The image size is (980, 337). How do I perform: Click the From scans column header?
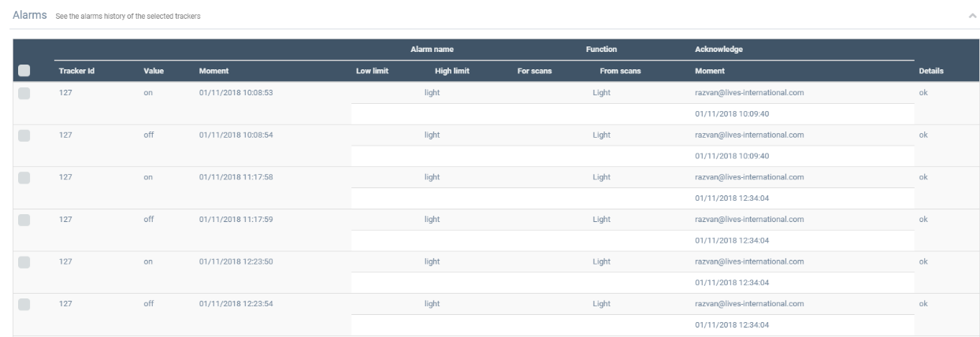click(620, 71)
